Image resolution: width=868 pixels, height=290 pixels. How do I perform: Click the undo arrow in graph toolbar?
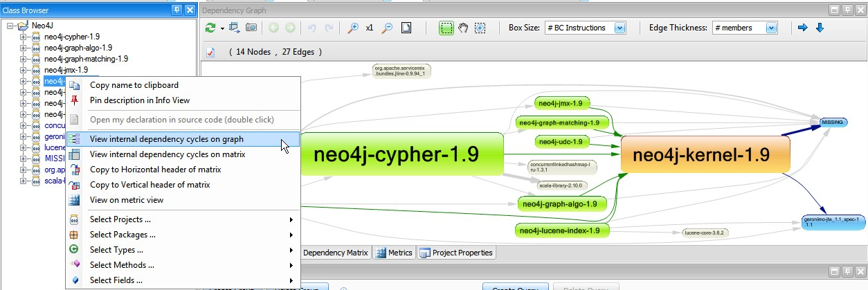pyautogui.click(x=311, y=28)
